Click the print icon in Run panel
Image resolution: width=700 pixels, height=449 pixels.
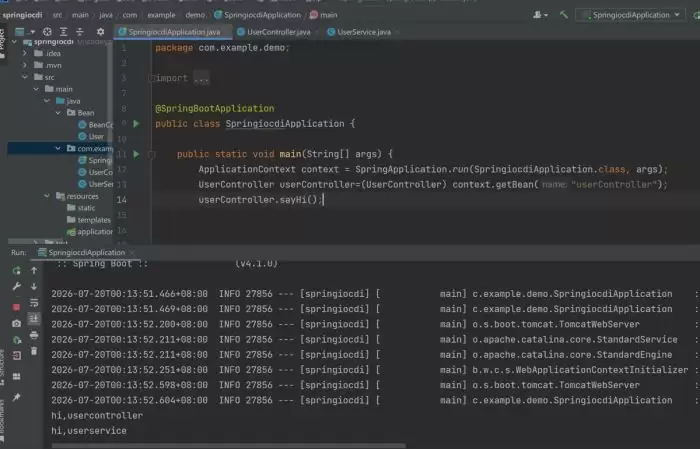click(34, 335)
